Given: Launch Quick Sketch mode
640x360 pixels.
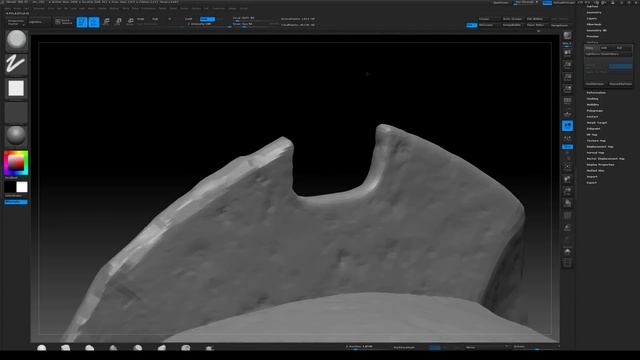Looking at the screenshot, I should click(x=64, y=22).
